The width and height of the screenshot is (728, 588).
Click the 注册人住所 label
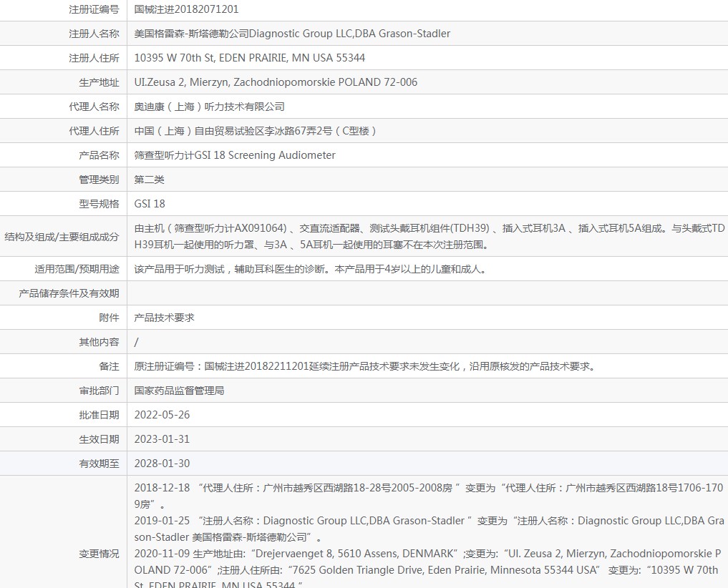[x=94, y=57]
